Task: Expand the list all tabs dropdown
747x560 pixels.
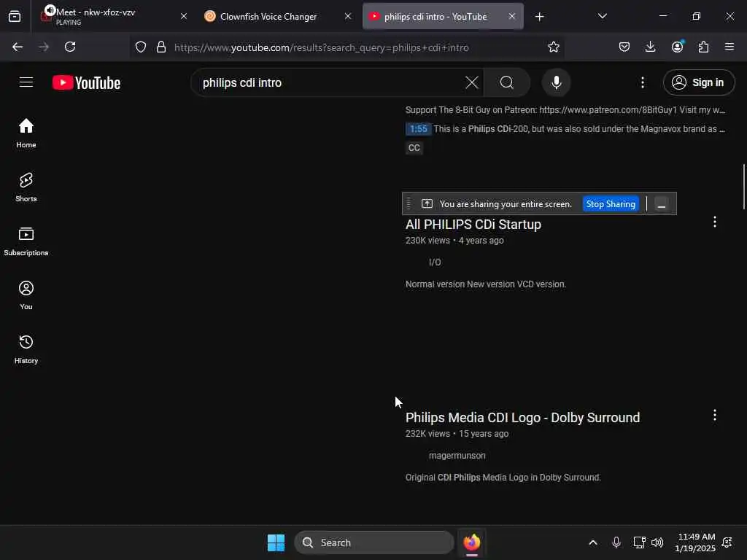Action: pos(602,16)
